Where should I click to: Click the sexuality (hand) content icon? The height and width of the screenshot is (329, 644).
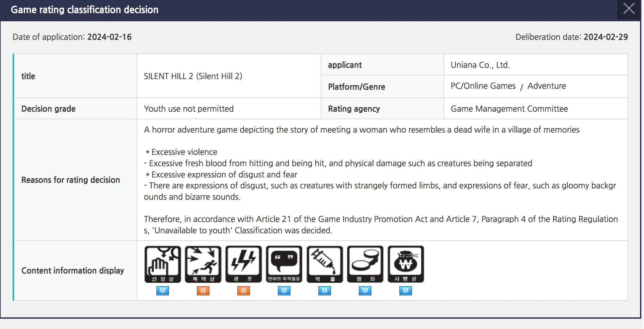tap(163, 264)
